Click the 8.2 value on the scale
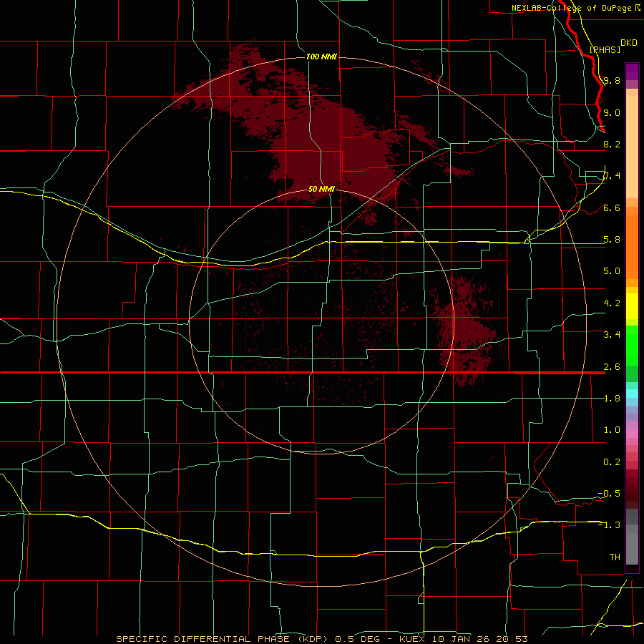The width and height of the screenshot is (644, 644). point(612,144)
